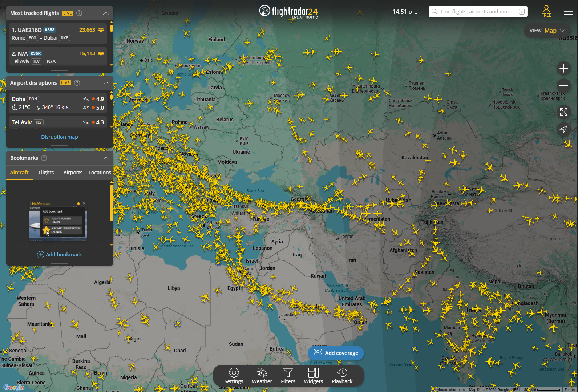
Task: Open the hamburger main menu
Action: click(x=568, y=12)
